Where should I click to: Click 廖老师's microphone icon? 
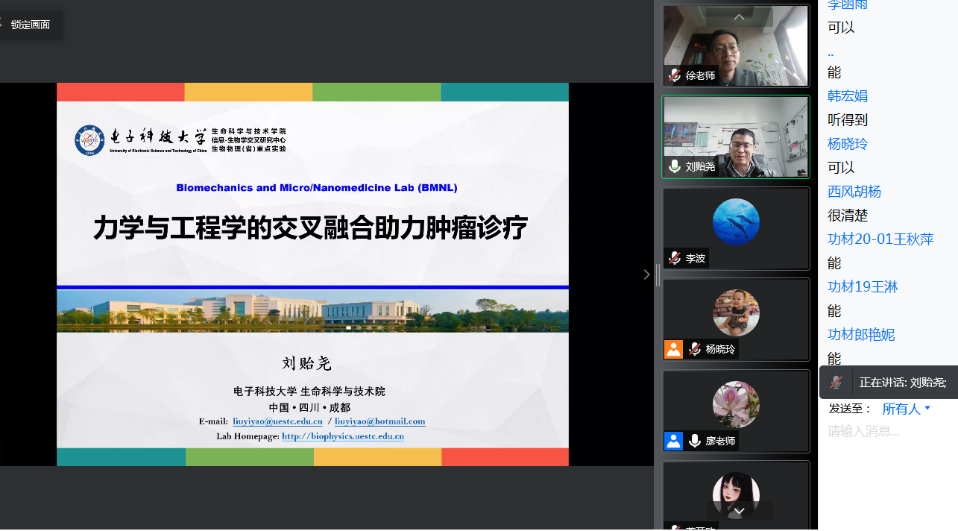point(694,440)
